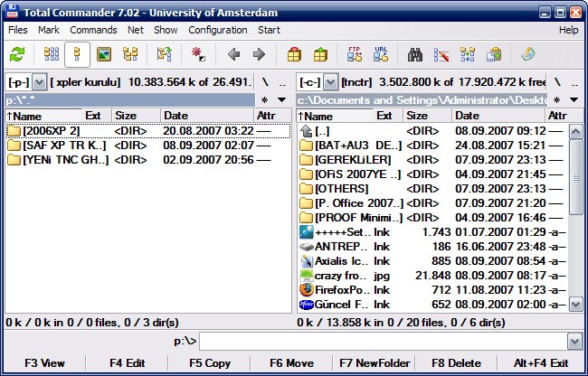Image resolution: width=588 pixels, height=376 pixels.
Task: Click left panel asterisk favorites button
Action: point(265,100)
